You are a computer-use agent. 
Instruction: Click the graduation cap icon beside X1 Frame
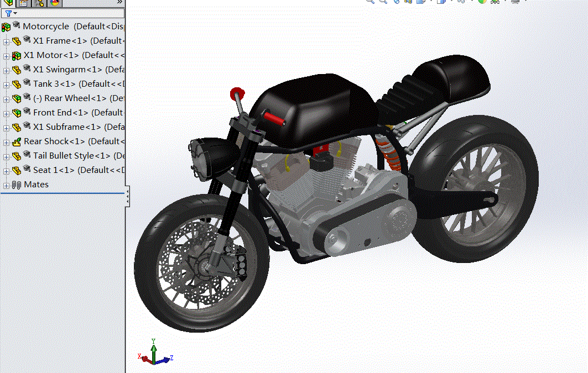tap(27, 39)
